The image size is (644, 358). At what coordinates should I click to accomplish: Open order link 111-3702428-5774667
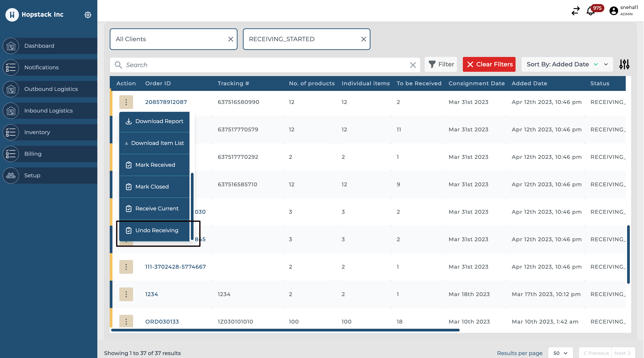[x=175, y=267]
